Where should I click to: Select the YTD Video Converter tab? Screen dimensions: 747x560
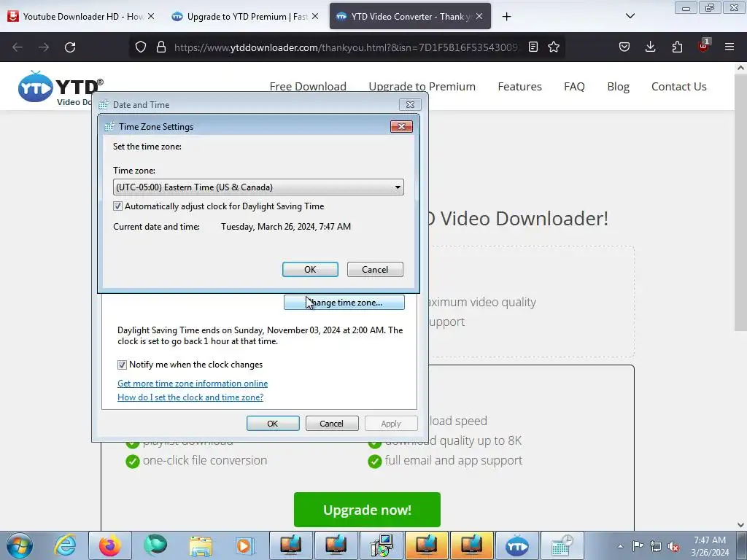[x=410, y=17]
